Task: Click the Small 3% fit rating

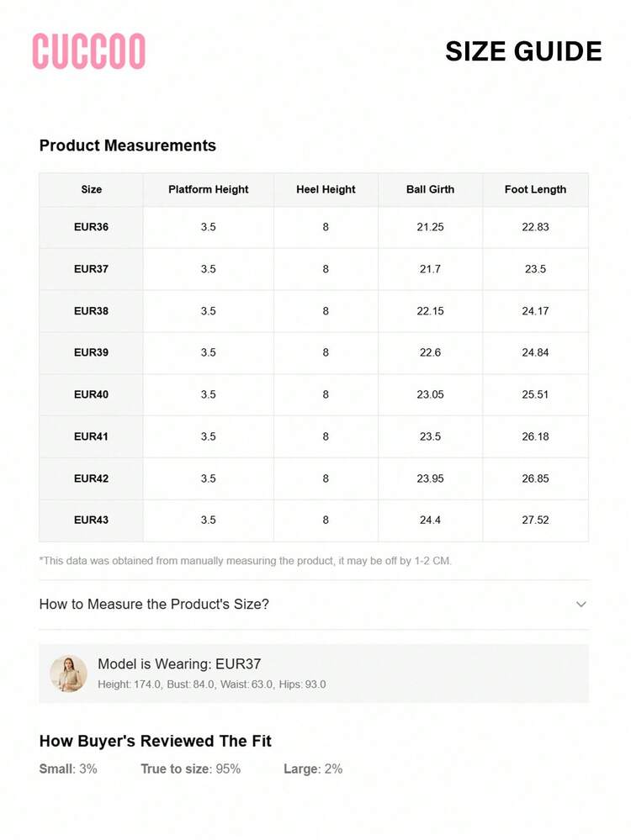Action: (x=68, y=769)
